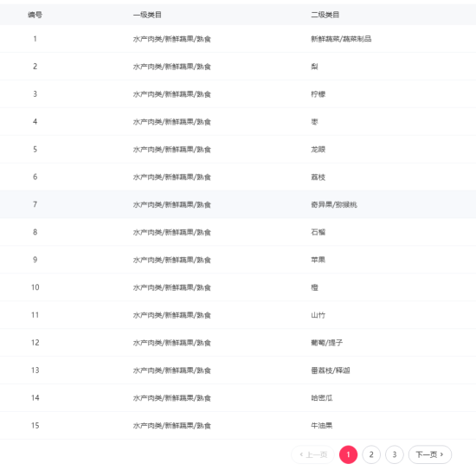This screenshot has height=470, width=476.
Task: Select the 新鲜蔬菜/蔬菜制品 cell in row 1
Action: [341, 39]
